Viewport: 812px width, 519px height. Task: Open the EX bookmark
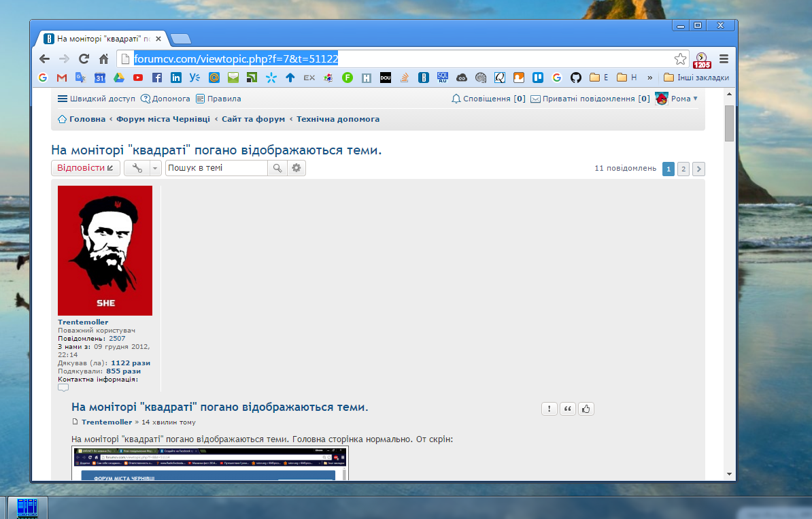tap(309, 78)
